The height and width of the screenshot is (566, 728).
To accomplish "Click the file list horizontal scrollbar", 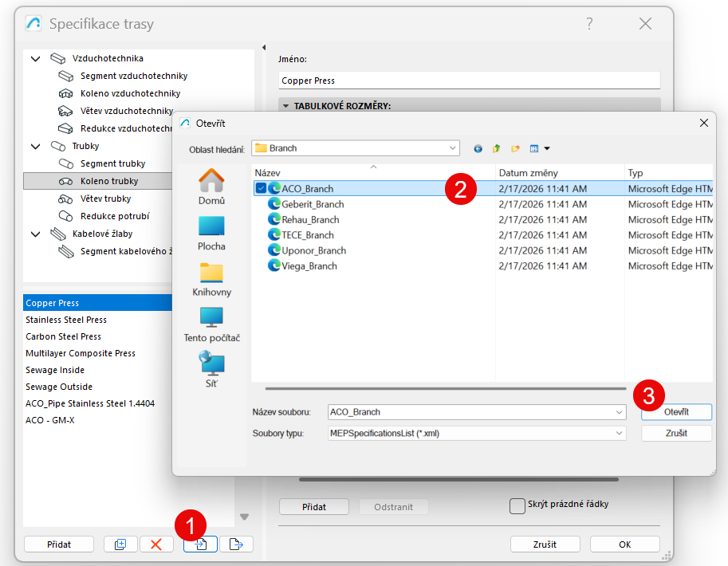I will point(446,389).
